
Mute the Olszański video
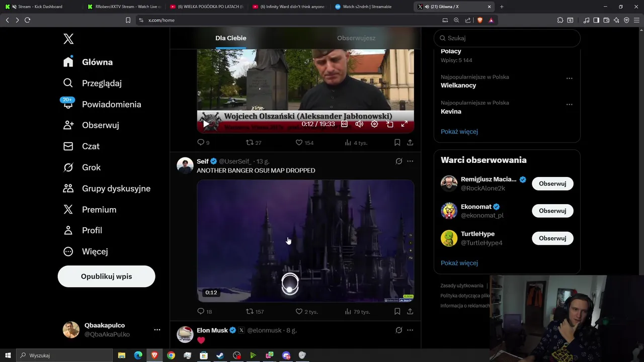click(359, 124)
